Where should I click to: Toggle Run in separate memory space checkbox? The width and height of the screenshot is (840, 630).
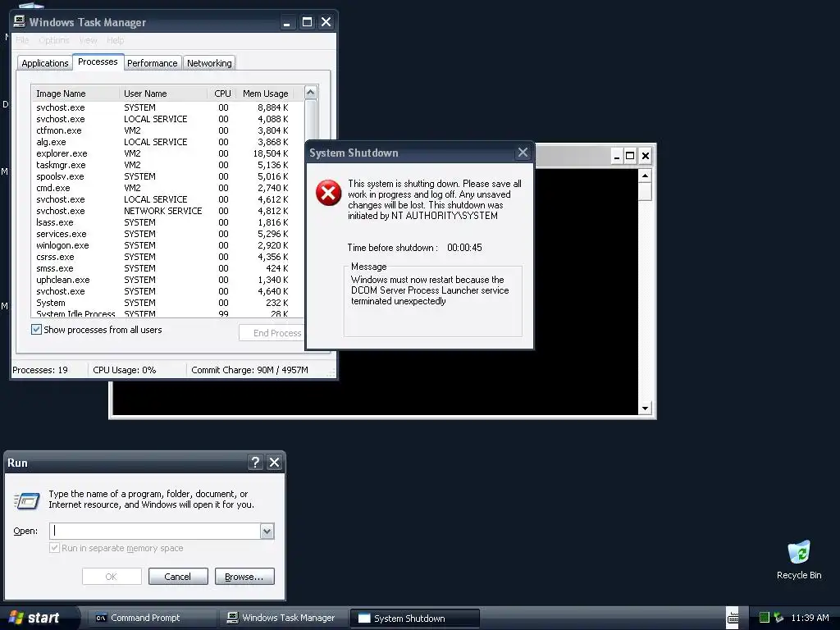pyautogui.click(x=54, y=548)
